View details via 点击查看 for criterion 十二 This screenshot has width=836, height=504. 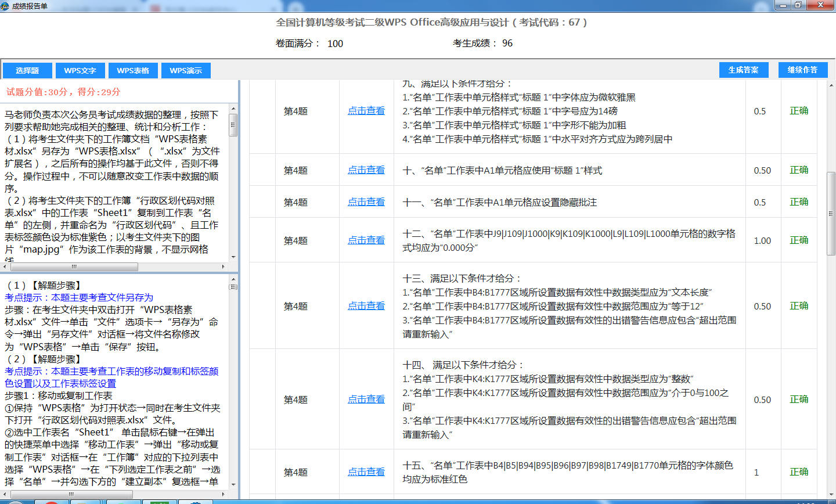click(x=366, y=240)
